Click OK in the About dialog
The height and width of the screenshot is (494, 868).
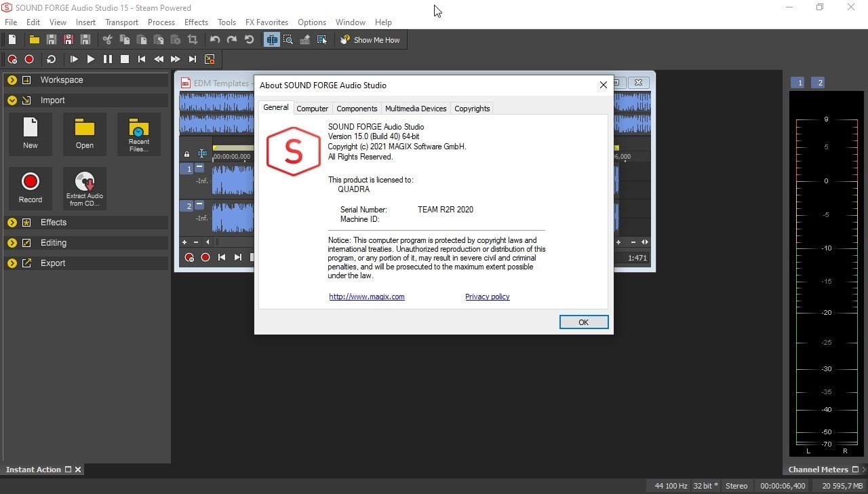[x=583, y=322]
